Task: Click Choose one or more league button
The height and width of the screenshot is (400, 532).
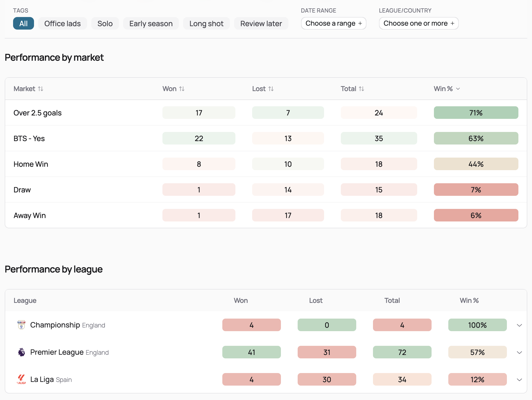Action: coord(418,24)
